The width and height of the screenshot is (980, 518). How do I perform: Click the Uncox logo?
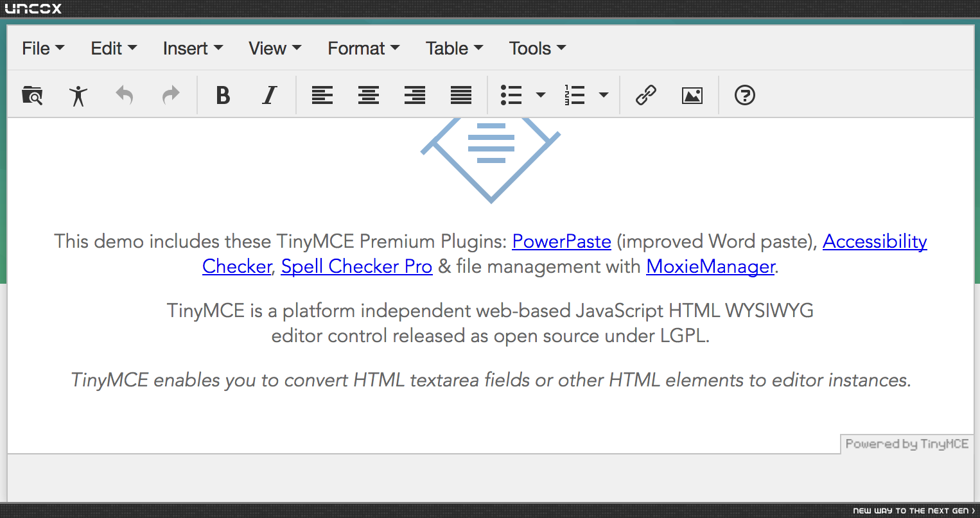(x=33, y=8)
